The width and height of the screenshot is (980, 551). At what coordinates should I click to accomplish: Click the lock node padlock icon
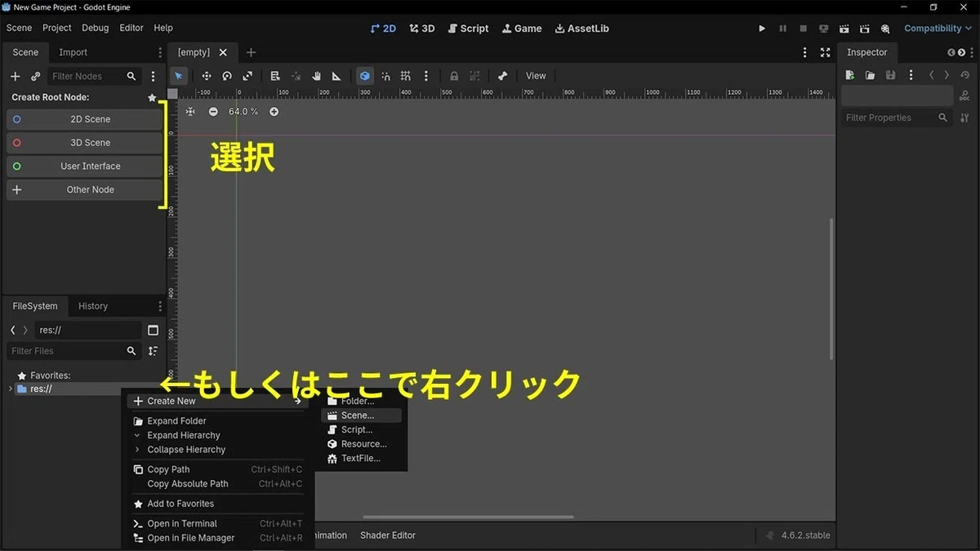454,76
